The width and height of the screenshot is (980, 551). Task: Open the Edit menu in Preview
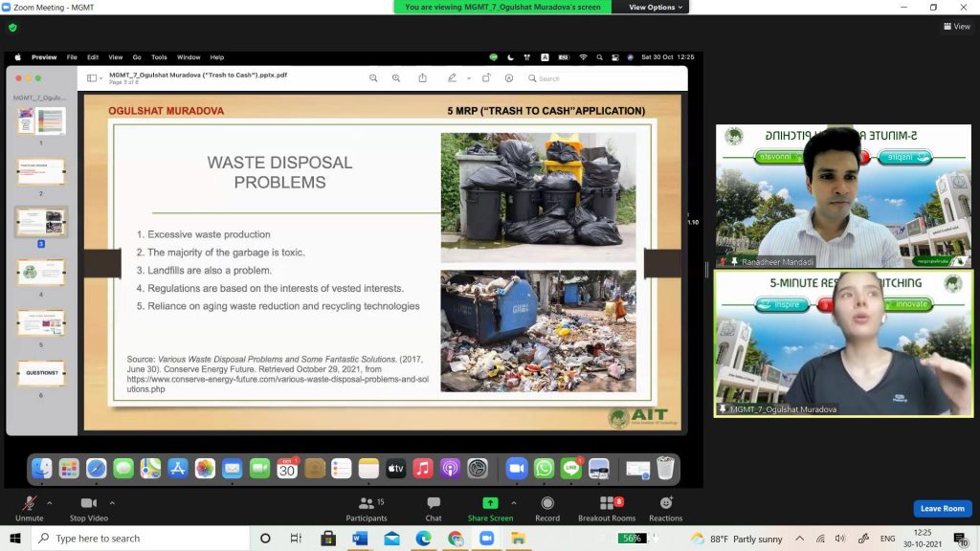93,56
